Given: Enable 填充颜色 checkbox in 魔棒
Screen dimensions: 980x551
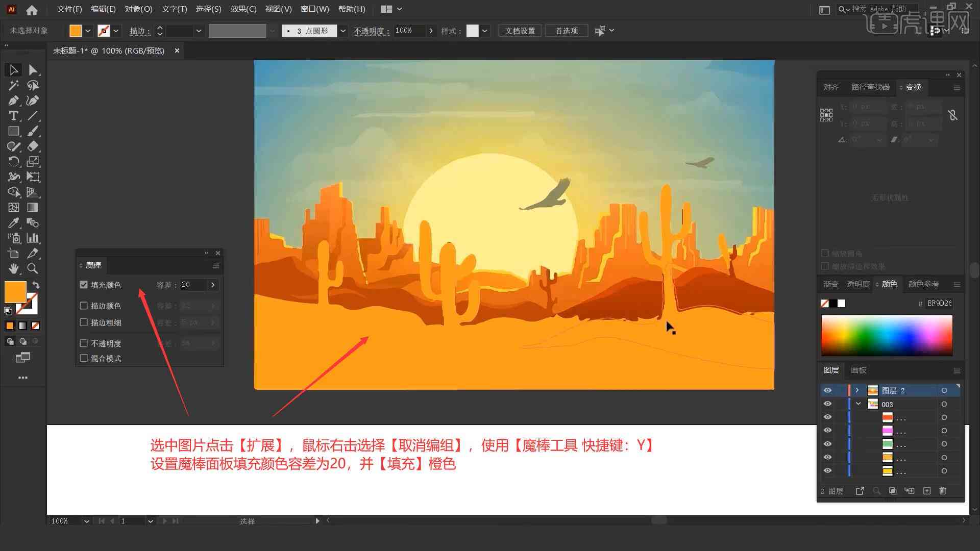Looking at the screenshot, I should tap(84, 285).
